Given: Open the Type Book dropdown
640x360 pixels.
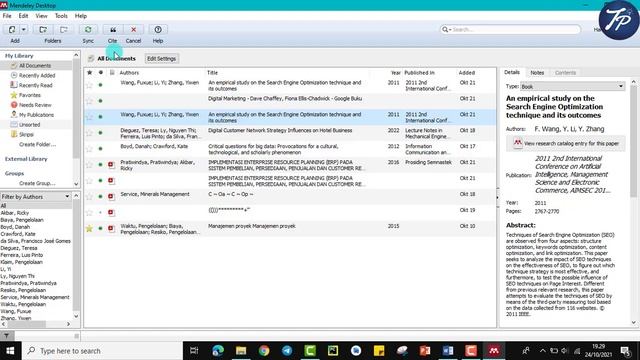Looking at the screenshot, I should [572, 87].
